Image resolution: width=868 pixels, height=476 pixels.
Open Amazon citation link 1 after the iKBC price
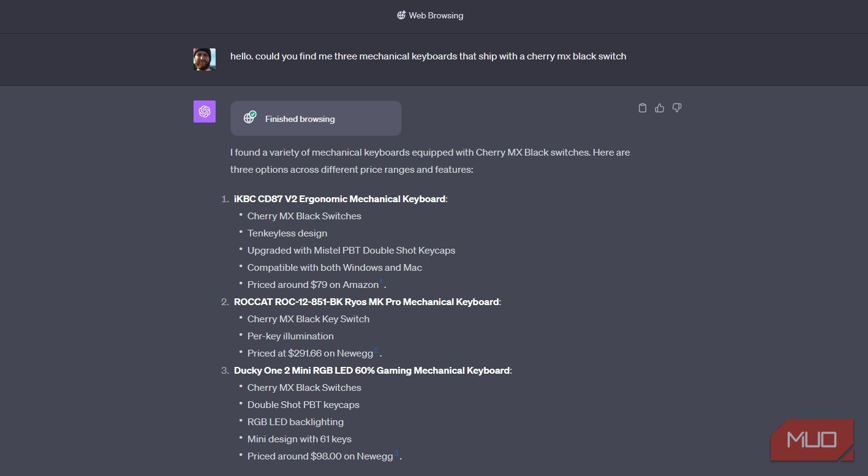point(381,281)
